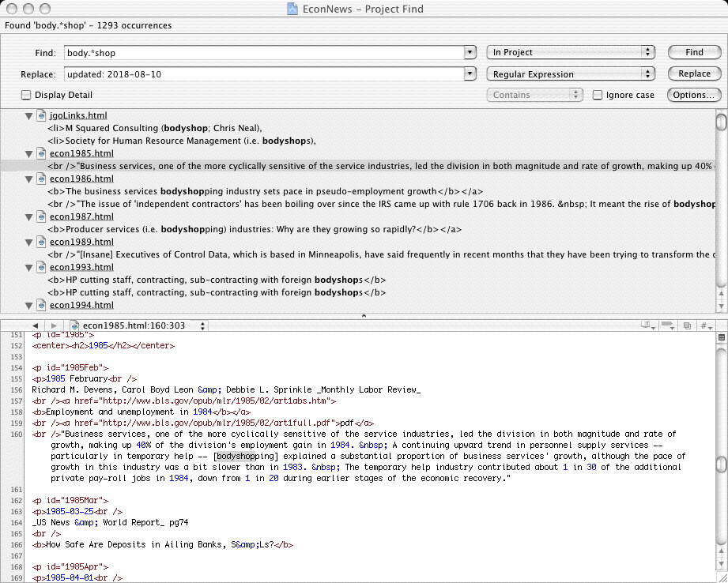Open the bookmarks pop-up menu in editor bar
728x583 pixels.
(x=647, y=325)
